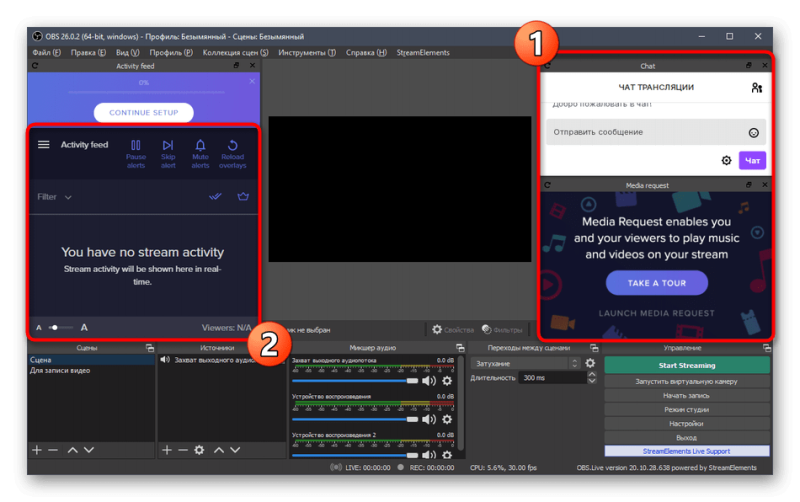Viewport: 800px width, 502px height.
Task: Open the emoji picker in chat message box
Action: (754, 133)
